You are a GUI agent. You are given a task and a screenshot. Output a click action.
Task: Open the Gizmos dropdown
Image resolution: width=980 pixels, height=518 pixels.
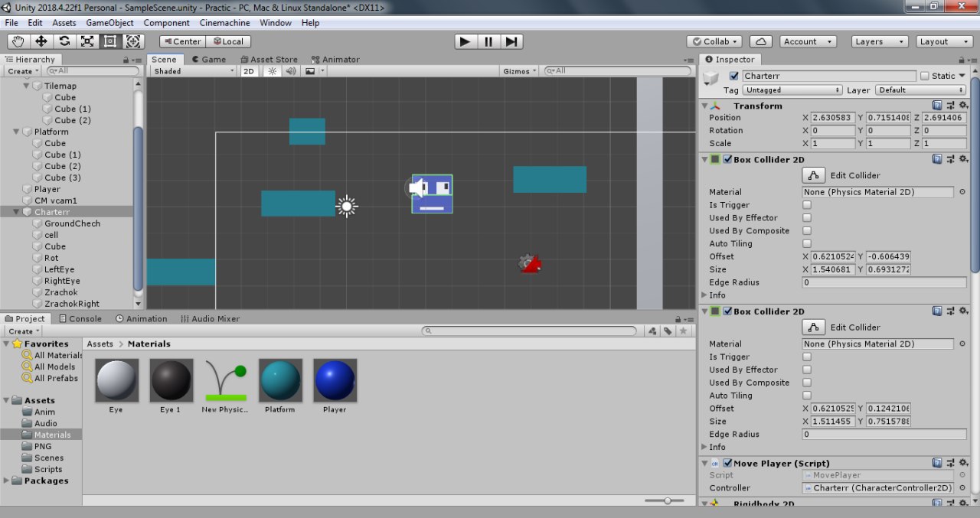520,71
